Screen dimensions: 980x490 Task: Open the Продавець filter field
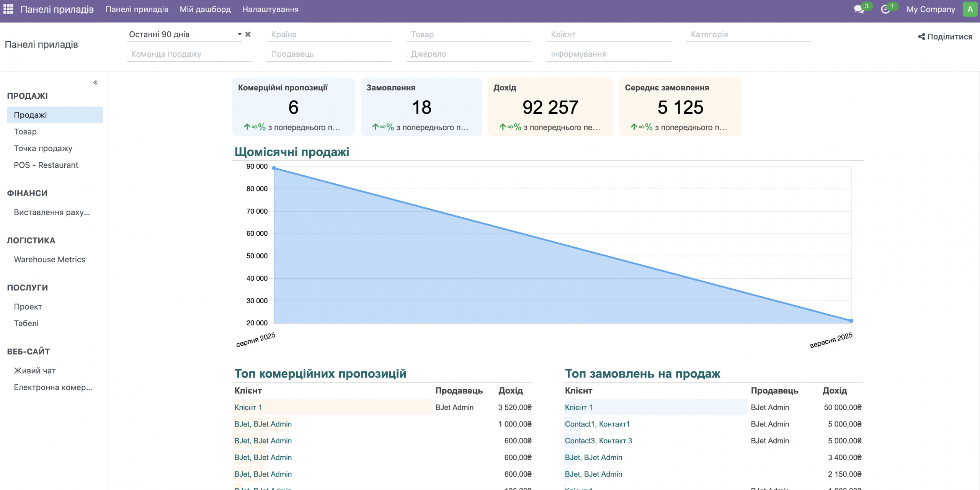[x=328, y=54]
